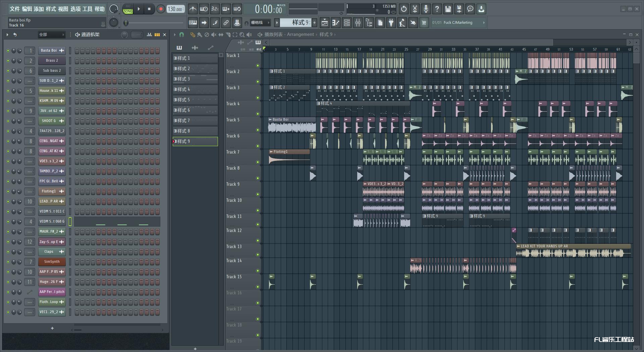Screen dimensions: 644x352
Task: Mute Track 12 with its green LED
Action: point(258,240)
